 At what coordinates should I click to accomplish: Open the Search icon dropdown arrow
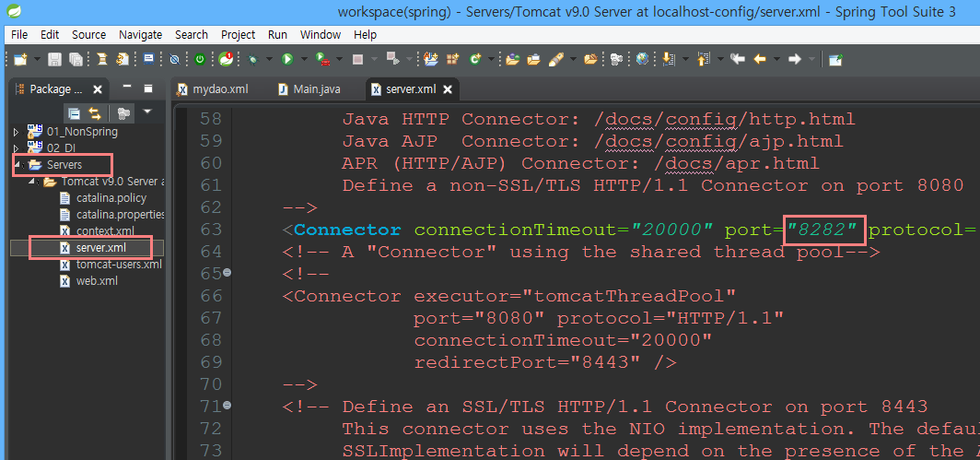tap(574, 59)
